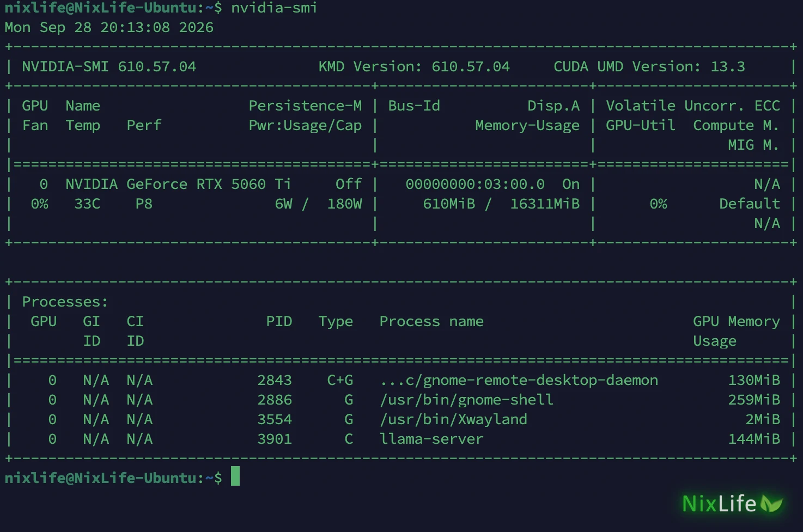The image size is (803, 532).
Task: Click 'CUDA UMD Version: 13.3' text
Action: point(649,66)
